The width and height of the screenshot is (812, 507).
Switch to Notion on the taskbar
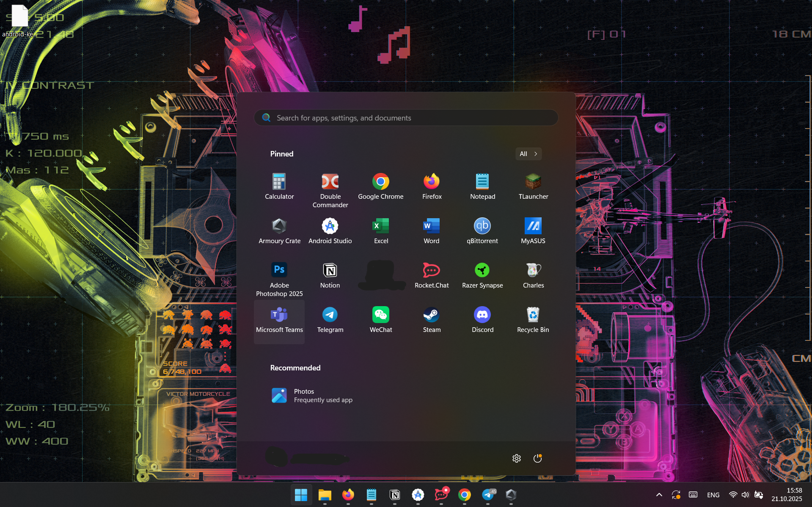coord(394,495)
